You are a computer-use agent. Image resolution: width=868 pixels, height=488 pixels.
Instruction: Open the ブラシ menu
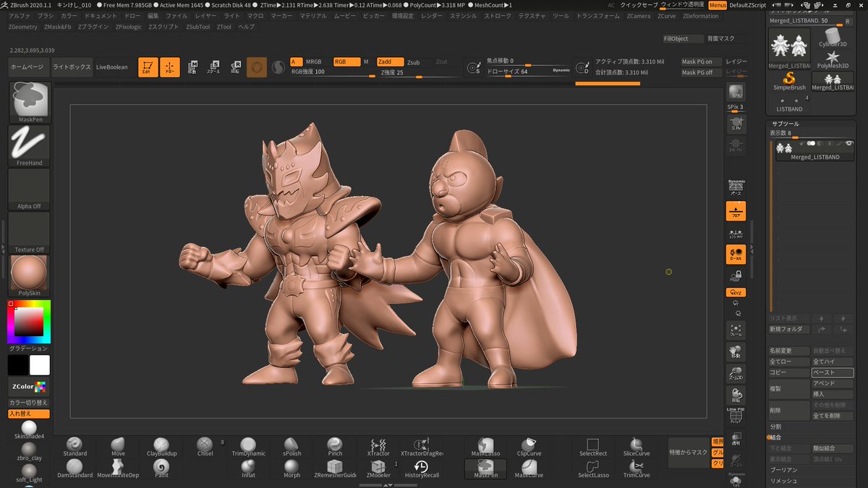[46, 15]
